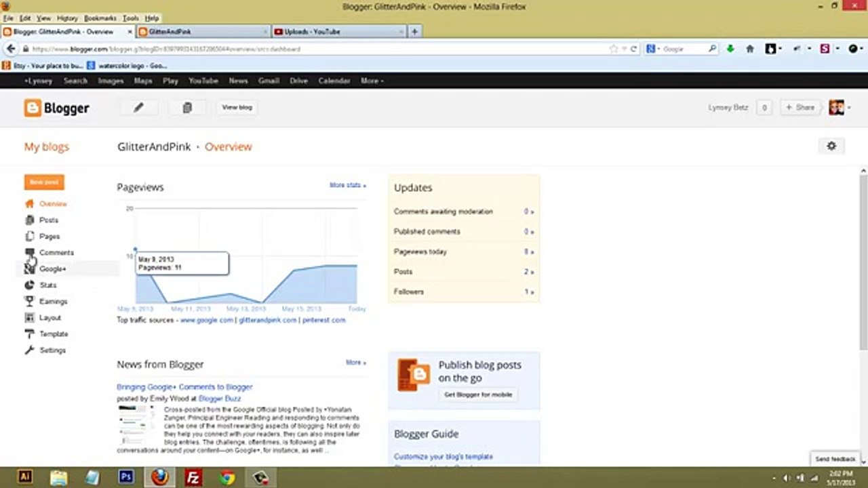Open the Etsy bookmark in bookmarks bar

[x=43, y=66]
